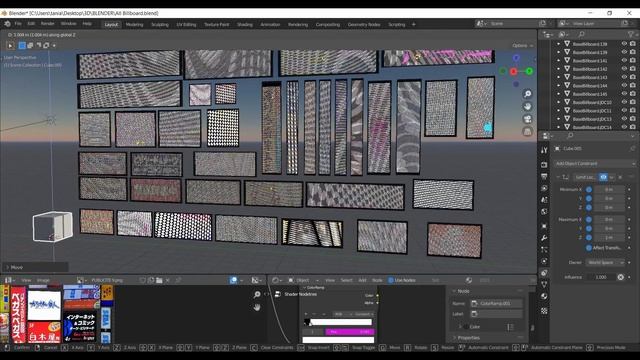The width and height of the screenshot is (640, 360).
Task: Hide BaseBillboard.141 in viewport
Action: point(624,60)
